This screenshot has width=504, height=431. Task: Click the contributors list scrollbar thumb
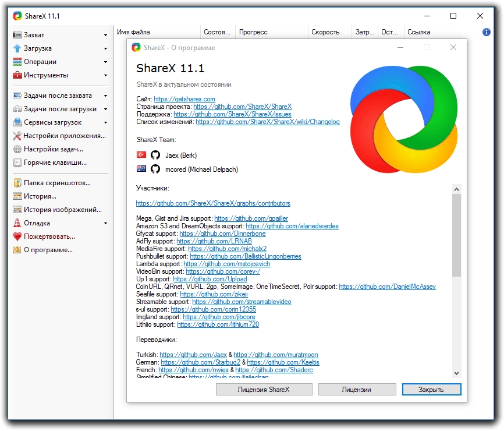[456, 235]
